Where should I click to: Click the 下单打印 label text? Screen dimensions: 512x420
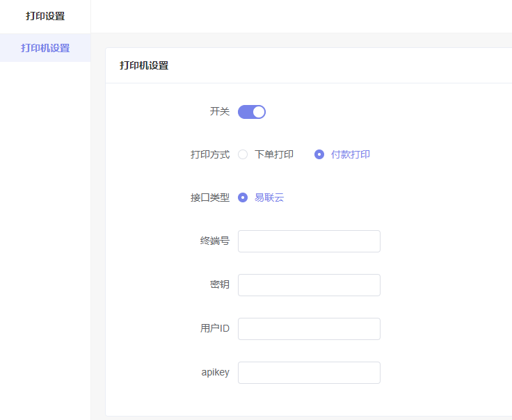[x=274, y=154]
